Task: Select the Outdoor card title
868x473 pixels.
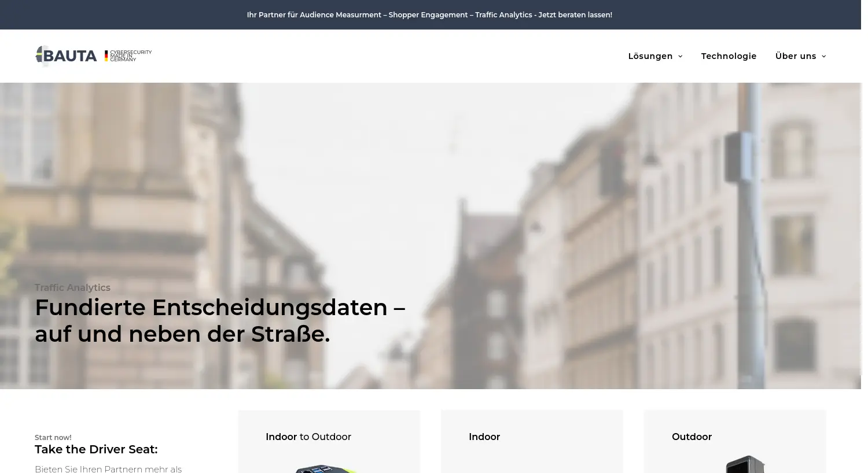Action: point(692,437)
